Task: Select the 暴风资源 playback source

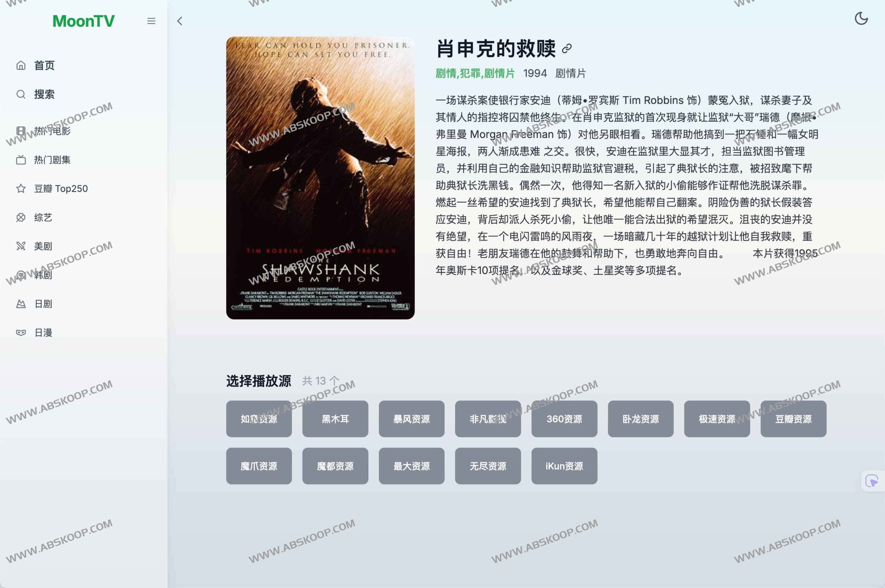Action: (x=411, y=419)
